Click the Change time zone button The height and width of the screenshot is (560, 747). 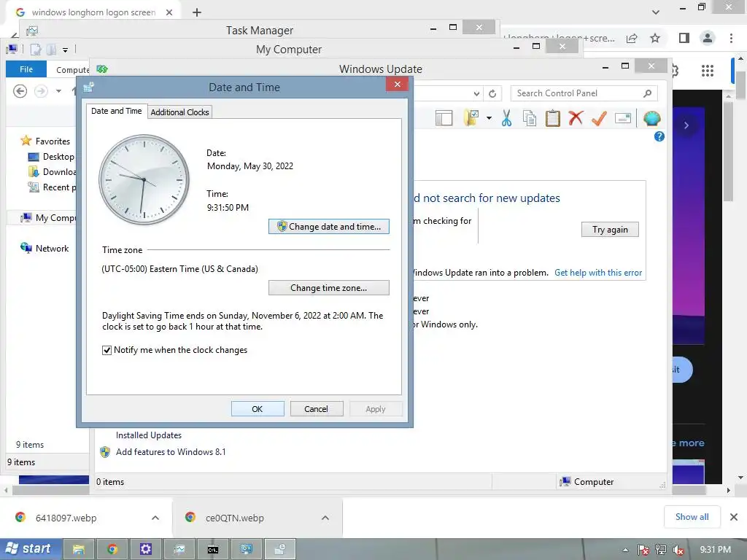(329, 287)
